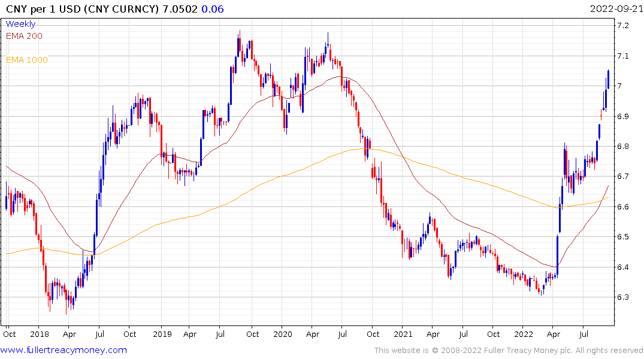Click the chart title CNY per 1 USD
Image resolution: width=644 pixels, height=359 pixels.
(x=43, y=9)
